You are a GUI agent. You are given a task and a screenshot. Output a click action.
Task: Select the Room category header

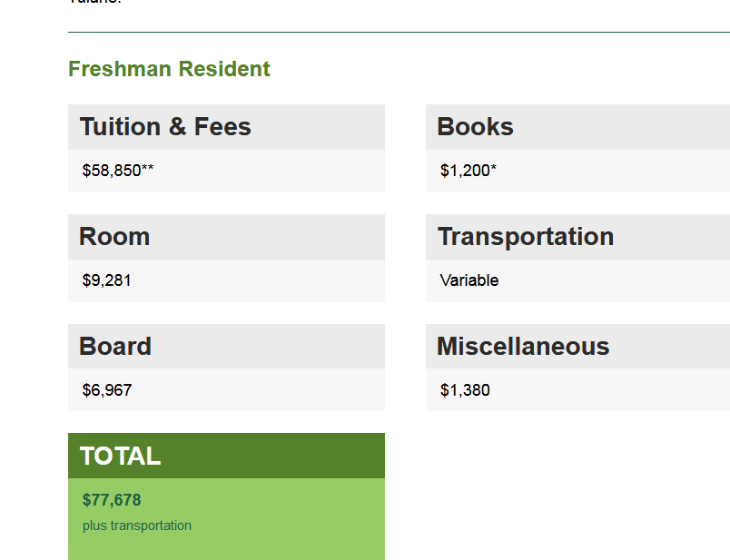click(x=114, y=237)
